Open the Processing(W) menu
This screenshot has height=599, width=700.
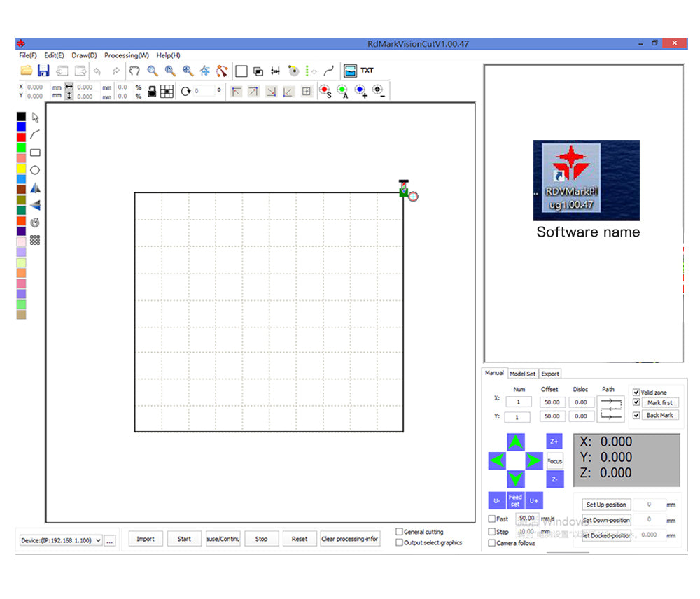coord(126,55)
